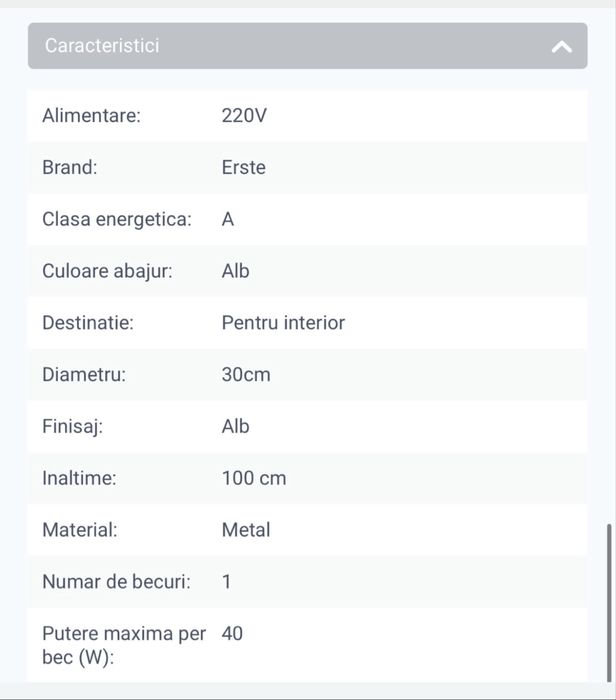Viewport: 616px width, 700px height.
Task: Select the Putere maxima per bec label
Action: pyautogui.click(x=124, y=645)
